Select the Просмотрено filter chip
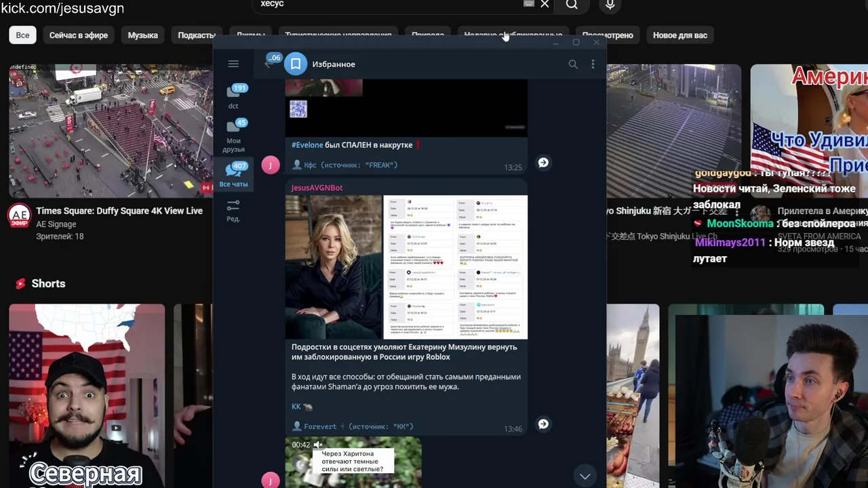Viewport: 868px width, 488px height. tap(608, 35)
